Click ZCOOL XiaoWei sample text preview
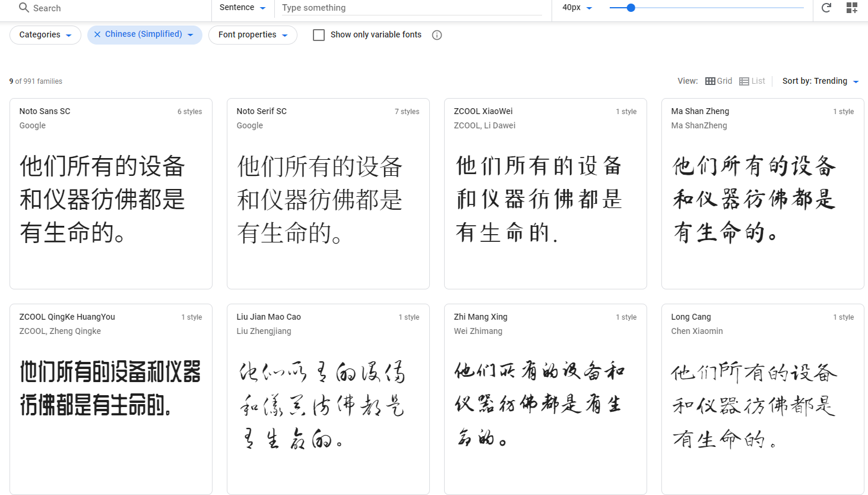The height and width of the screenshot is (495, 868). click(538, 200)
